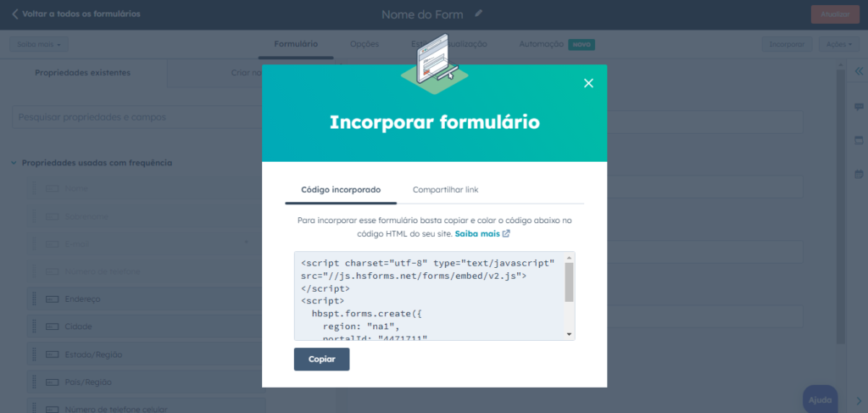Click the E-mail property row

click(x=146, y=244)
